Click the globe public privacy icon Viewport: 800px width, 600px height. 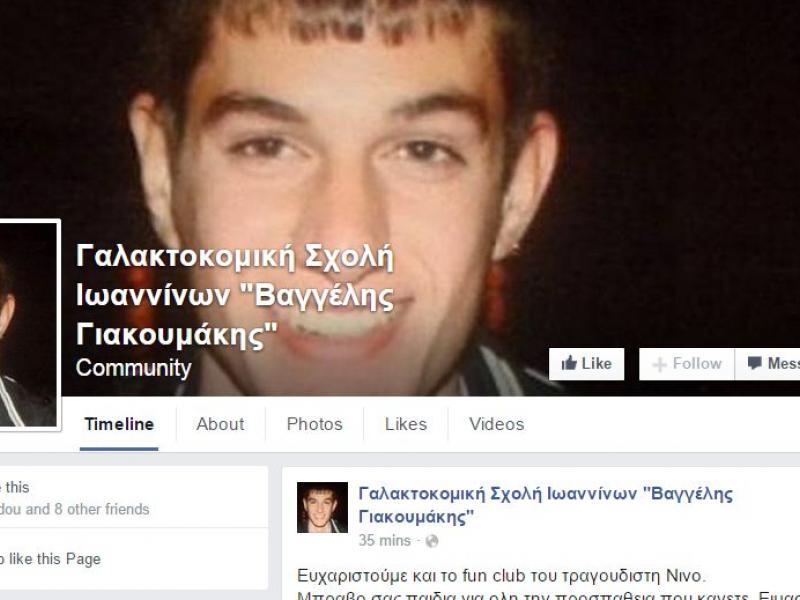[x=432, y=541]
